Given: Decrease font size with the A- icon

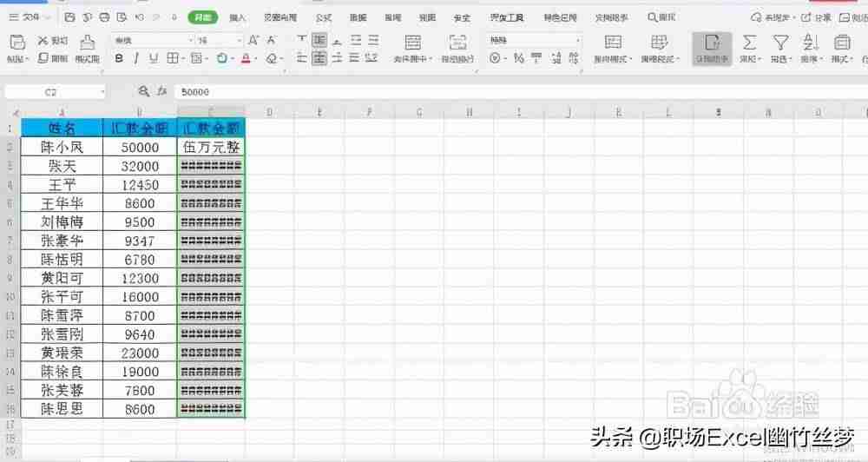Looking at the screenshot, I should point(271,41).
